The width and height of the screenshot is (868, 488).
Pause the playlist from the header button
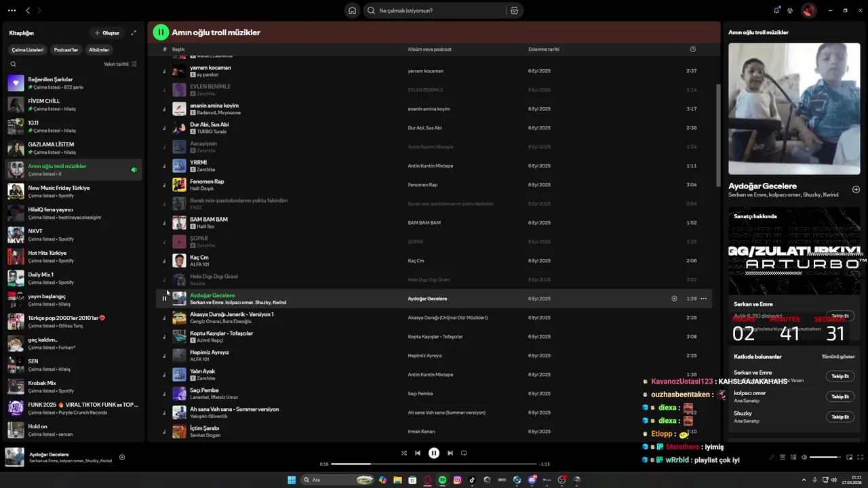[161, 32]
